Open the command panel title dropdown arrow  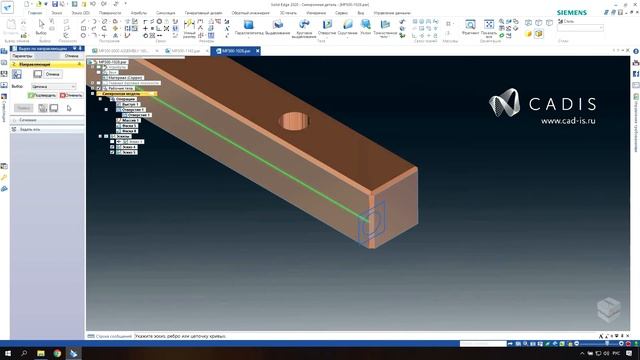[75, 49]
